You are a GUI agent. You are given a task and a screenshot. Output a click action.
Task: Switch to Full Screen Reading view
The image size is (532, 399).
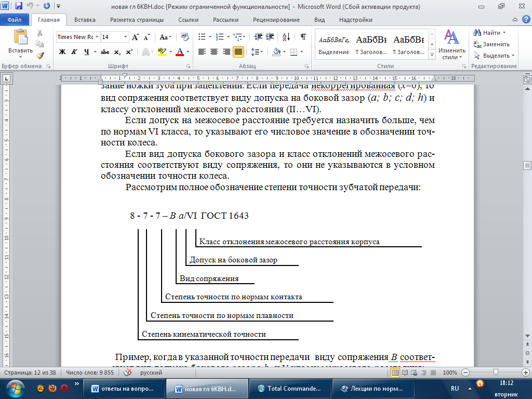click(405, 373)
